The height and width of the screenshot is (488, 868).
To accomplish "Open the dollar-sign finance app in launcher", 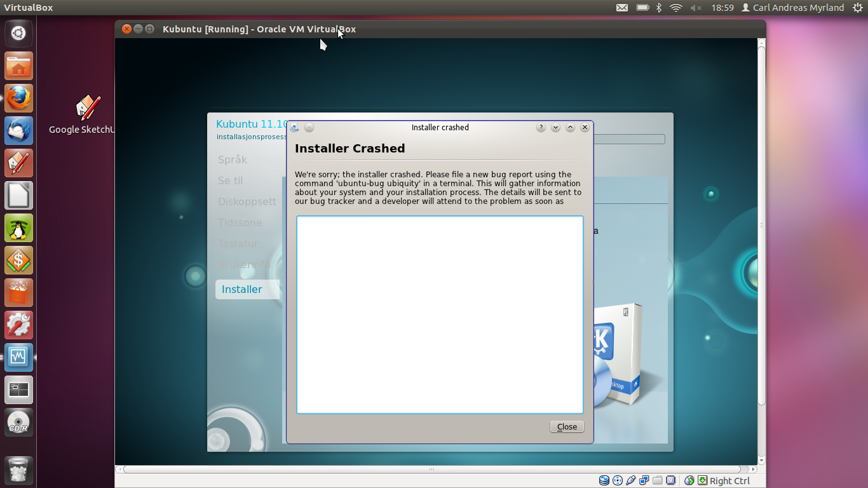I will (x=18, y=261).
